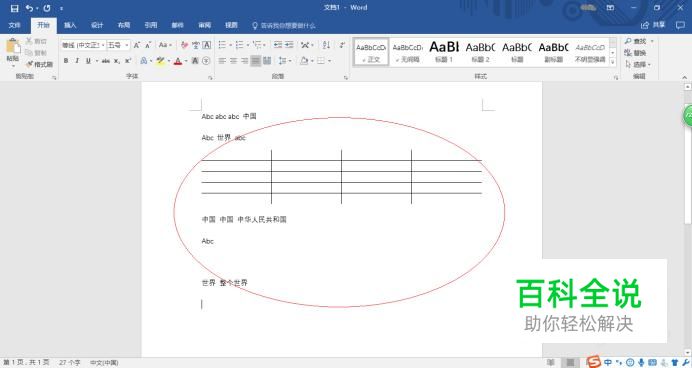Click the Sogou input method icon in tray
This screenshot has width=692, height=368.
click(x=594, y=362)
